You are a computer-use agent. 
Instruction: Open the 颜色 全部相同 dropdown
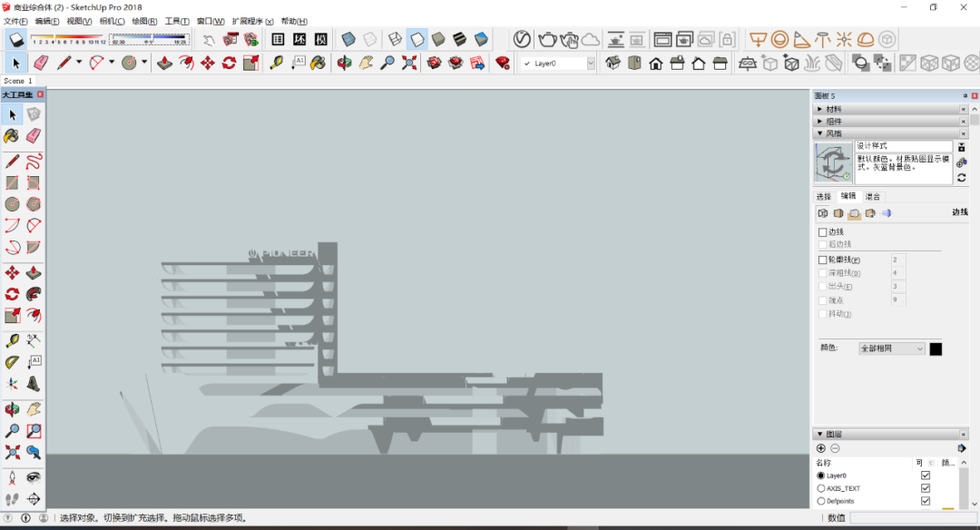tap(892, 348)
